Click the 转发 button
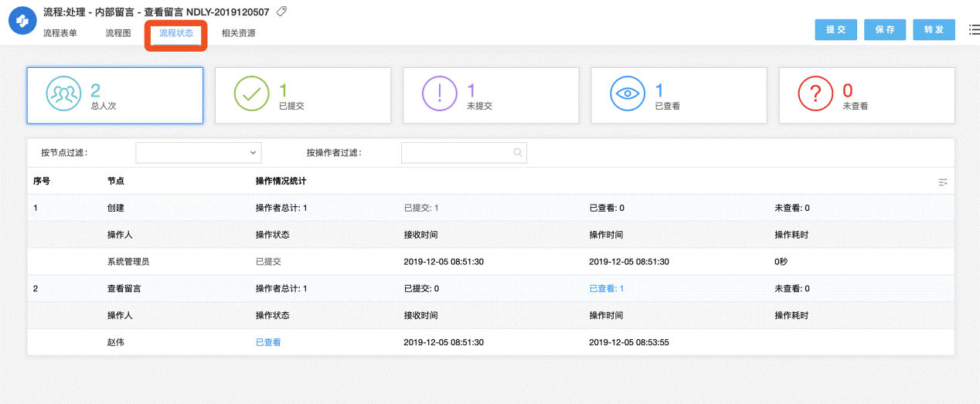 [934, 29]
